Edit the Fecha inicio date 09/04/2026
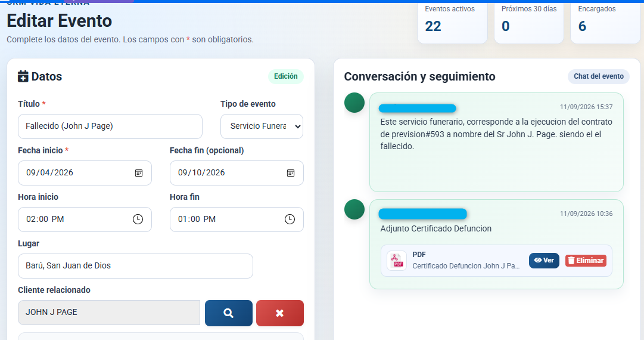644x340 pixels. point(85,173)
